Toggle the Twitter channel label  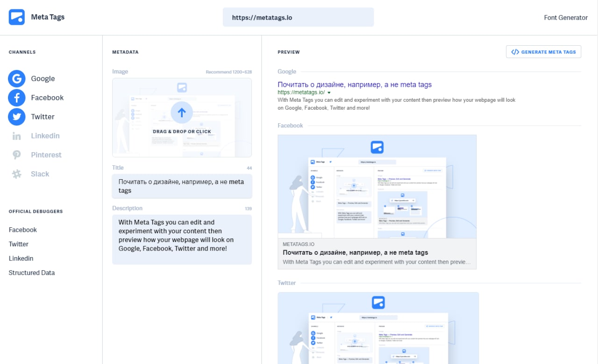43,117
